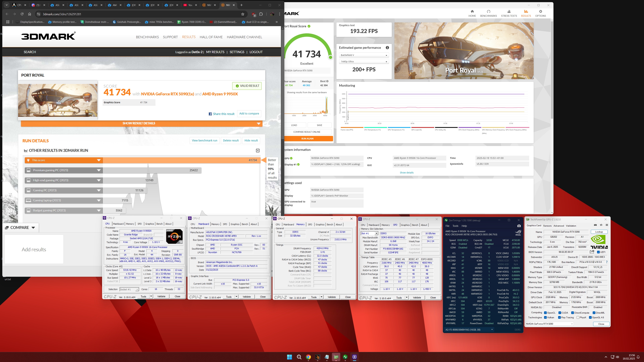Open taskbar Search magnifier
This screenshot has width=644, height=362.
tap(299, 357)
